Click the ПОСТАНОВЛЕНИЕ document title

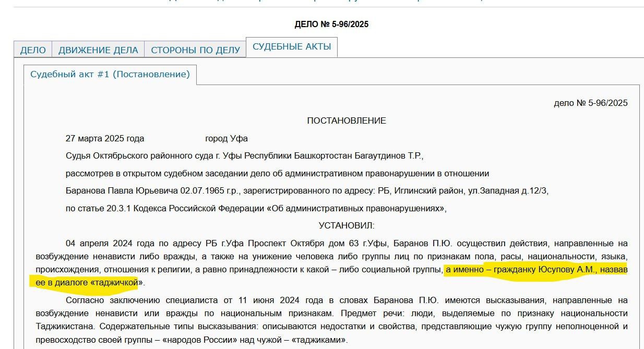point(347,121)
